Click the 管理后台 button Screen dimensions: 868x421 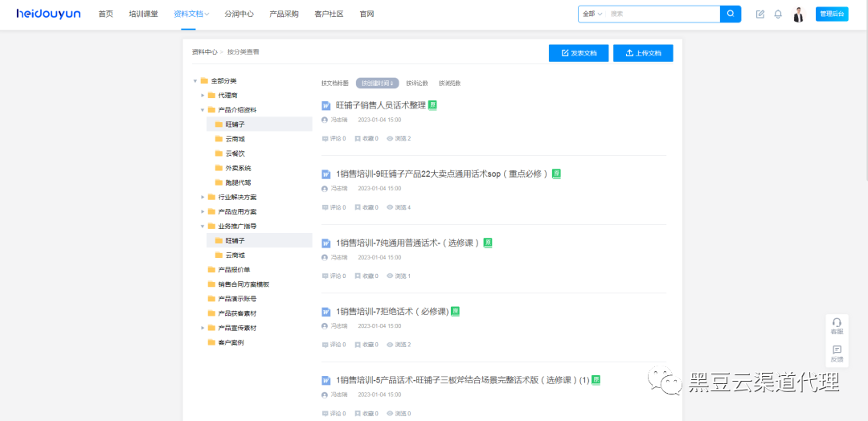click(x=832, y=14)
